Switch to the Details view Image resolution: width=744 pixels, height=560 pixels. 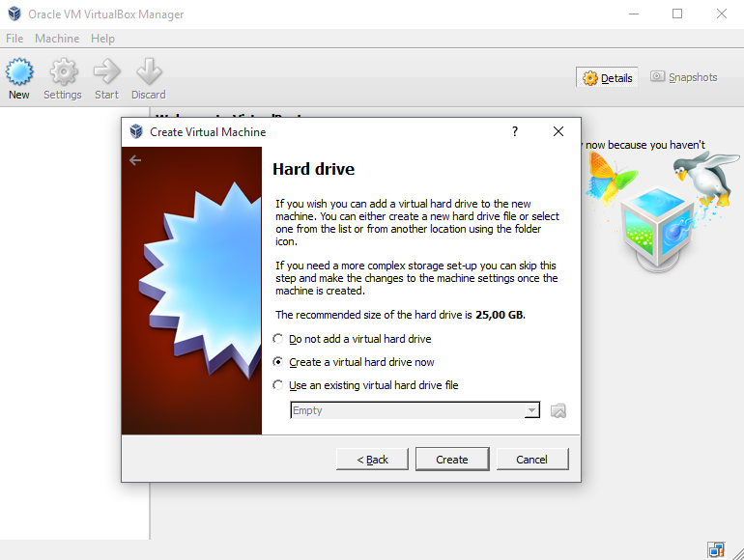pyautogui.click(x=607, y=78)
